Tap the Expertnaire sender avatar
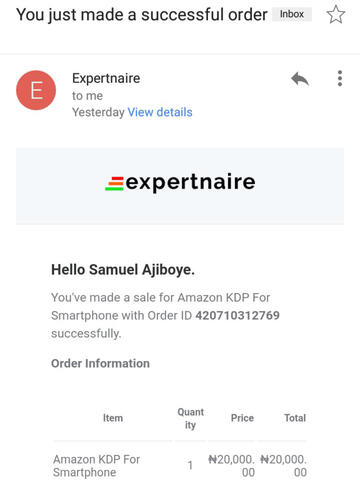The width and height of the screenshot is (360, 491). (36, 90)
